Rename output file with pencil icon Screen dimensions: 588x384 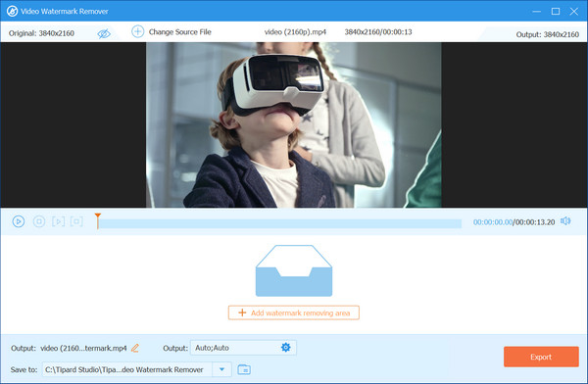coord(135,348)
